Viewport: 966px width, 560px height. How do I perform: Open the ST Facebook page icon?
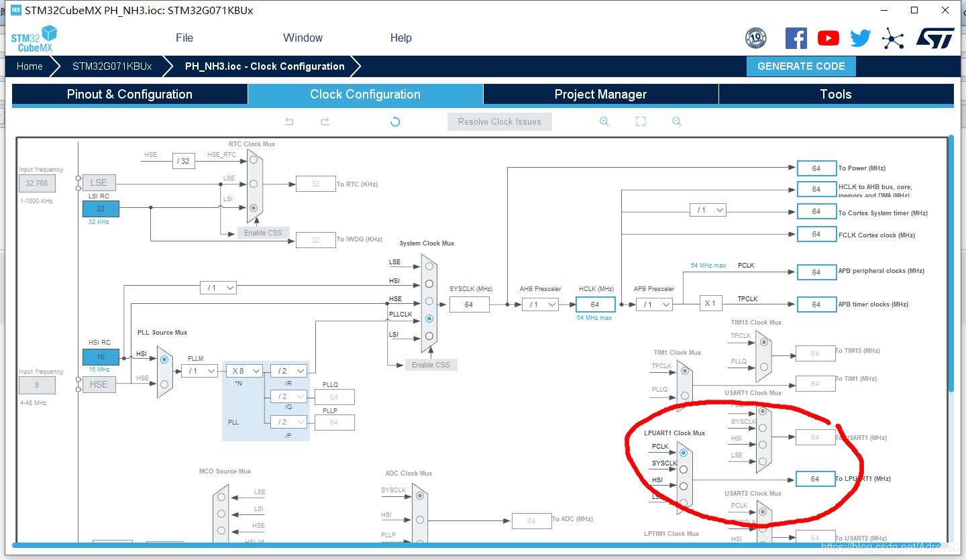point(796,38)
